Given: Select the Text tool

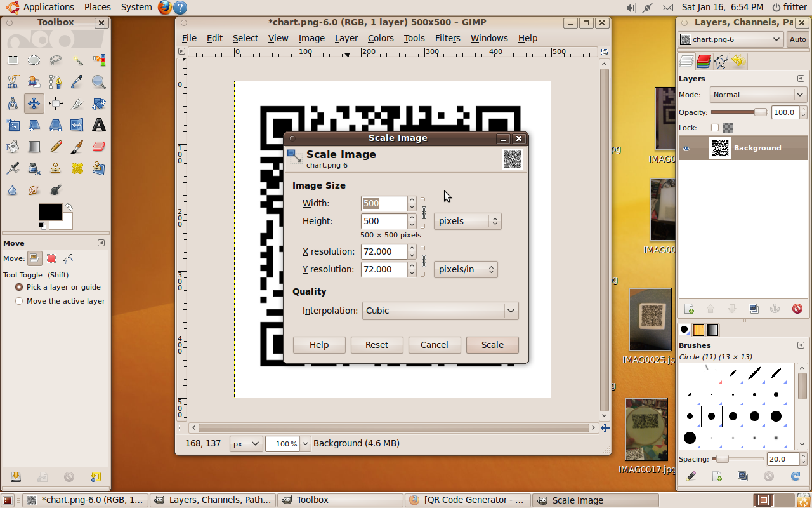Looking at the screenshot, I should 99,125.
